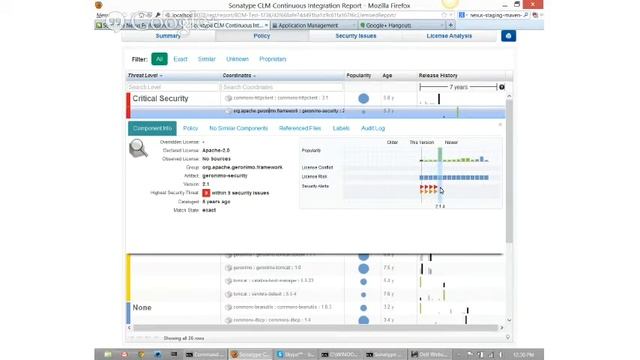Open the Labels tab
The width and height of the screenshot is (640, 360).
pos(341,128)
